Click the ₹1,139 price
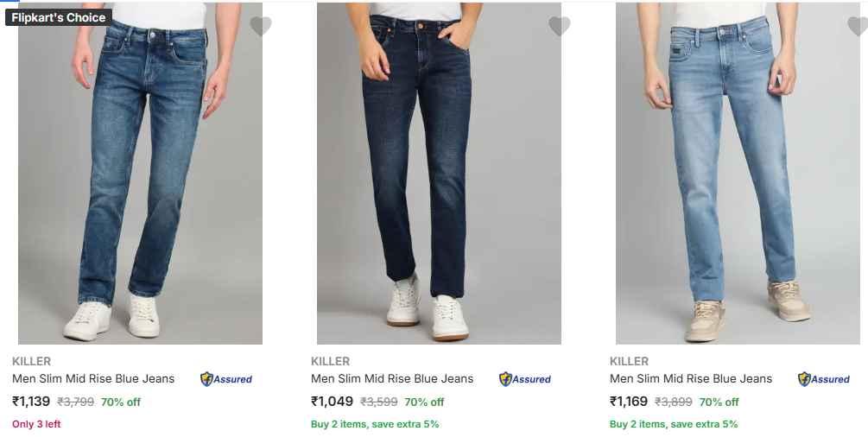Screen dimensions: 868x437 click(x=31, y=402)
